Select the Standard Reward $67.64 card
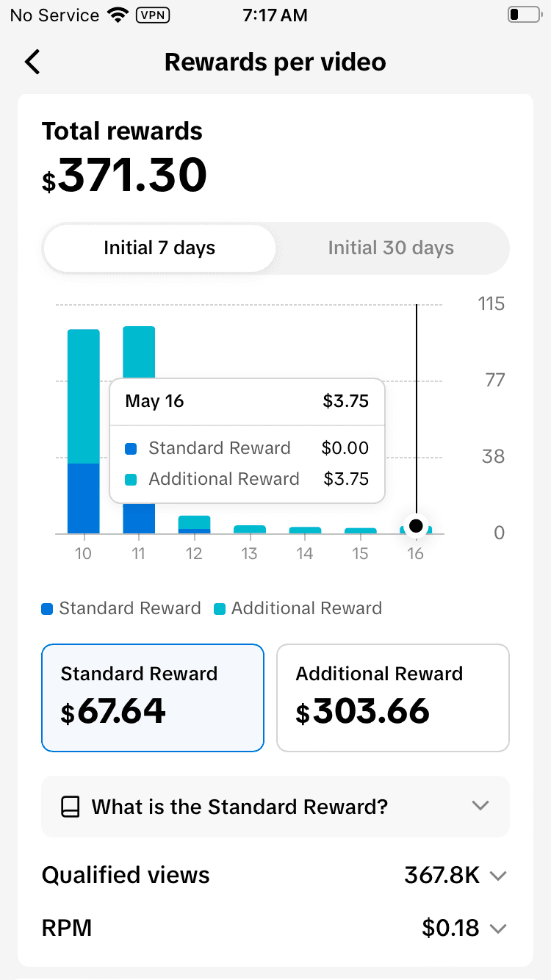This screenshot has width=551, height=980. (153, 697)
